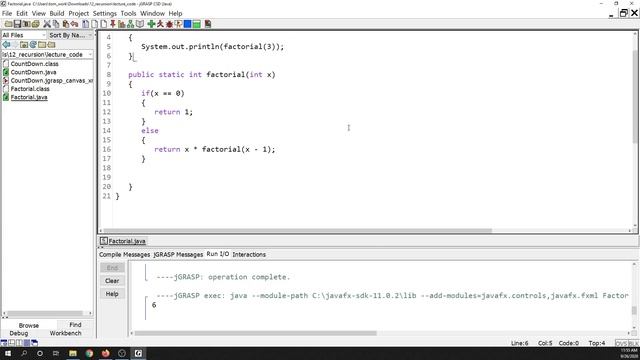The image size is (640, 360).
Task: Switch to the Debug tab
Action: click(19, 333)
